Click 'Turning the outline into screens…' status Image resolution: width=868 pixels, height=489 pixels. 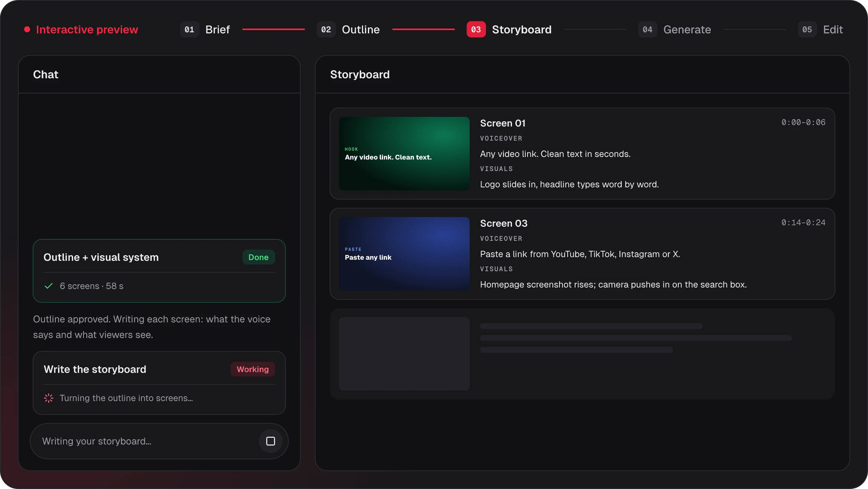pyautogui.click(x=126, y=398)
